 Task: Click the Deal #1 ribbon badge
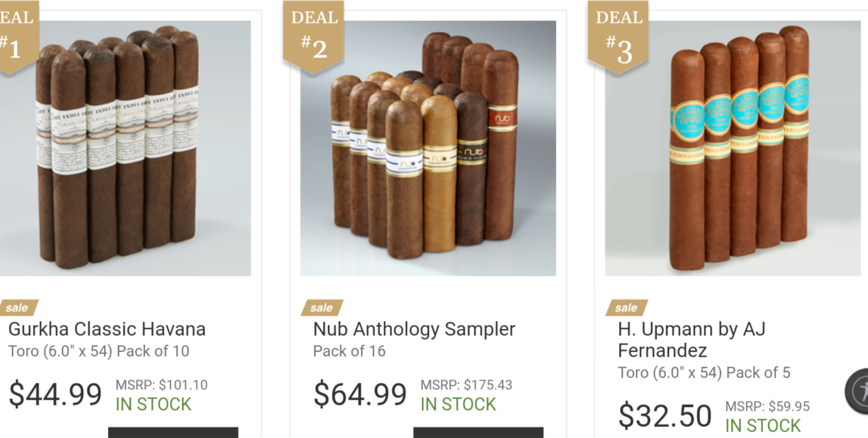click(x=18, y=37)
